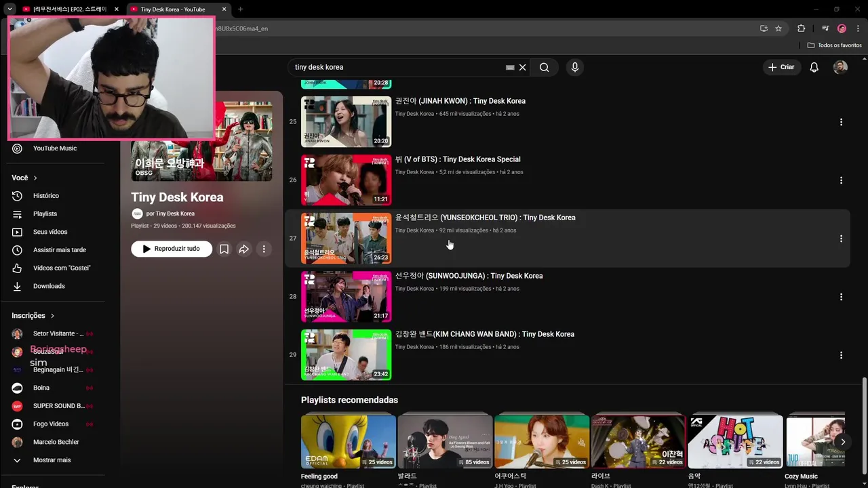
Task: Click the Criar button
Action: point(781,67)
